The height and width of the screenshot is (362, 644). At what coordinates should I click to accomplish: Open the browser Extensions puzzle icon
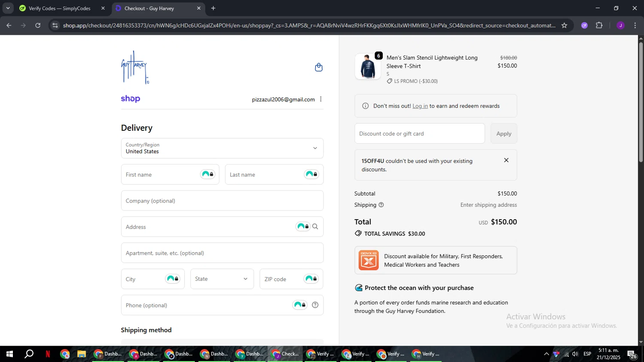click(x=599, y=25)
